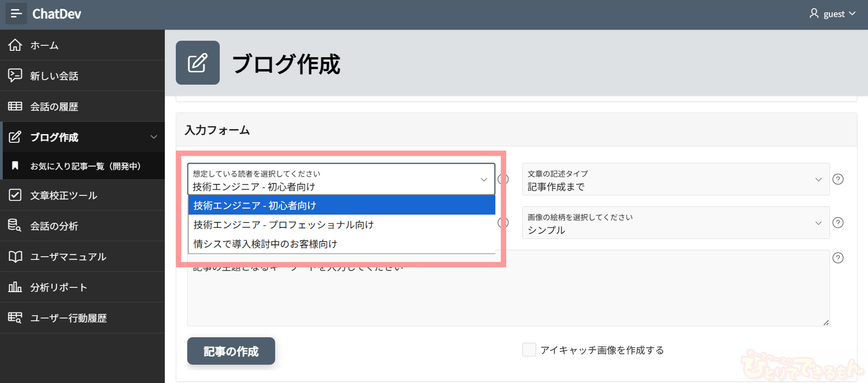Click help icon next to 文章の記述タイプ
This screenshot has width=868, height=383.
838,179
